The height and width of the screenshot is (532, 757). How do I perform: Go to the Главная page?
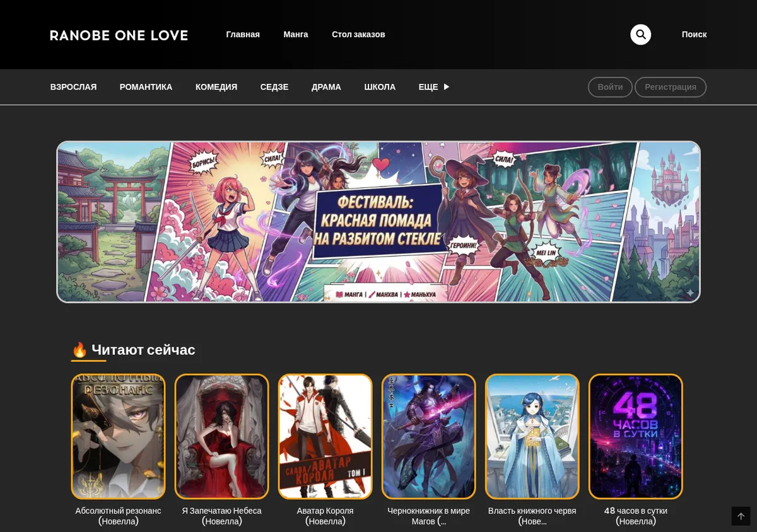(x=243, y=35)
